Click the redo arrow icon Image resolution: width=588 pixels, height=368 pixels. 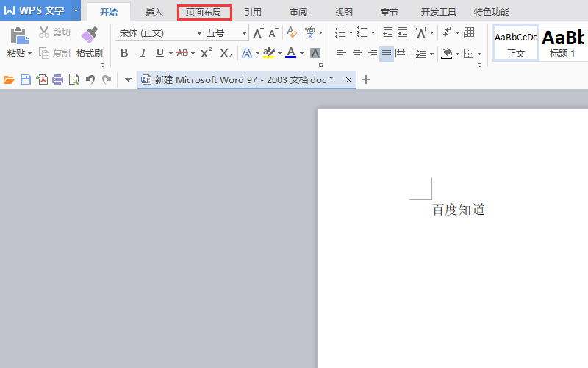click(107, 79)
